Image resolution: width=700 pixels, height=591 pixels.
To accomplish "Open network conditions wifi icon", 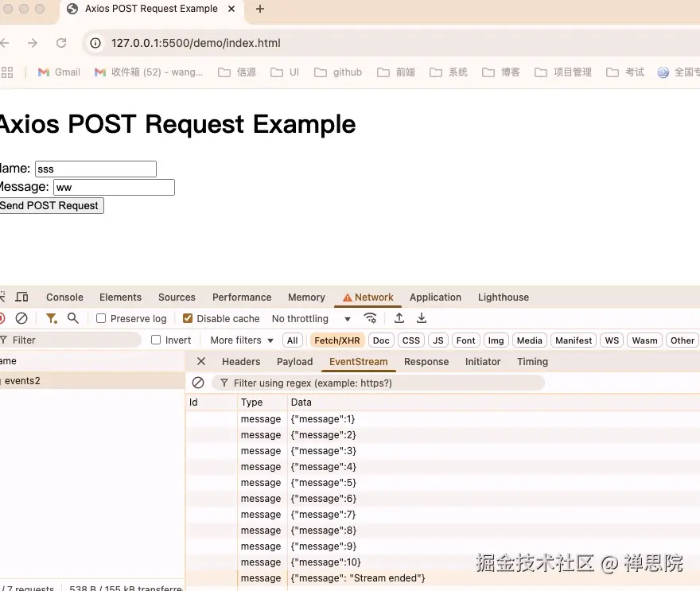I will (370, 318).
